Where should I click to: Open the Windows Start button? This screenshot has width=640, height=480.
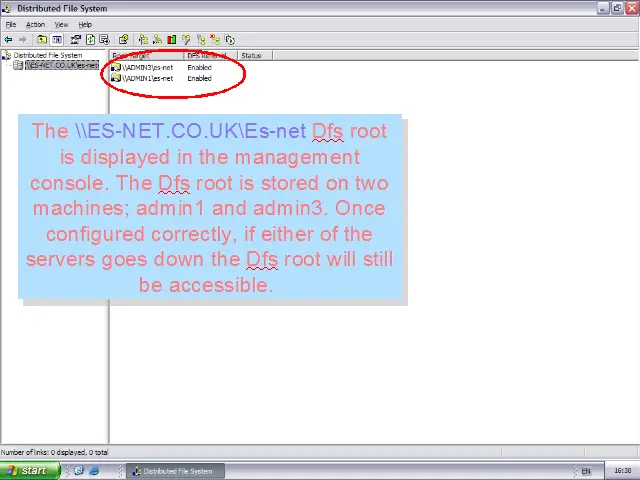[29, 471]
